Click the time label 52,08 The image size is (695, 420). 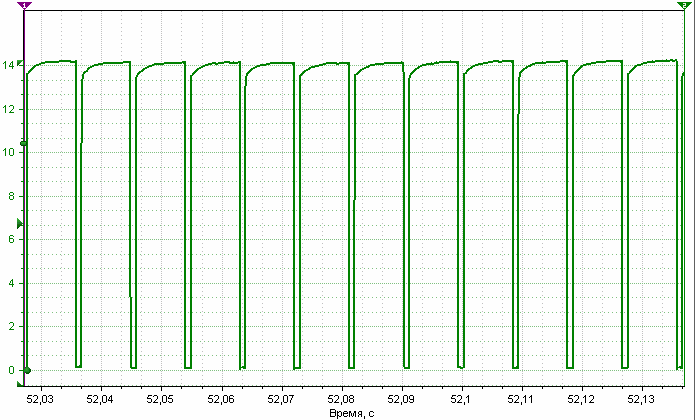341,399
